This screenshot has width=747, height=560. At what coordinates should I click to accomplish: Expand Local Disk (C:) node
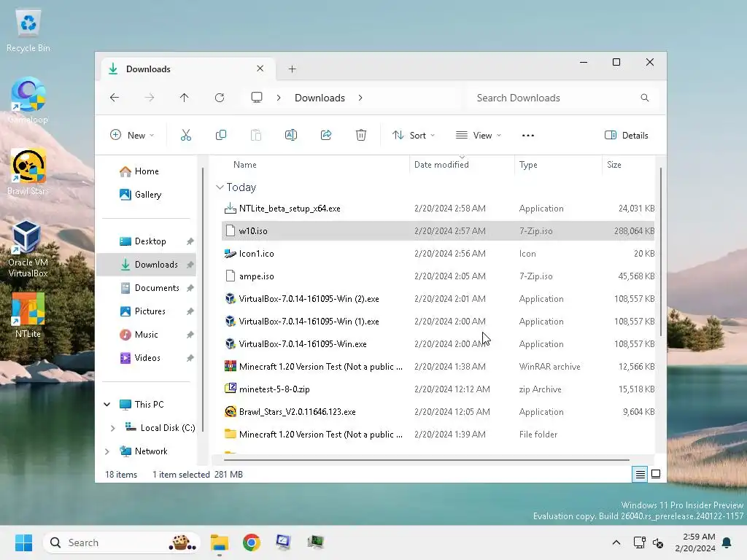point(112,428)
